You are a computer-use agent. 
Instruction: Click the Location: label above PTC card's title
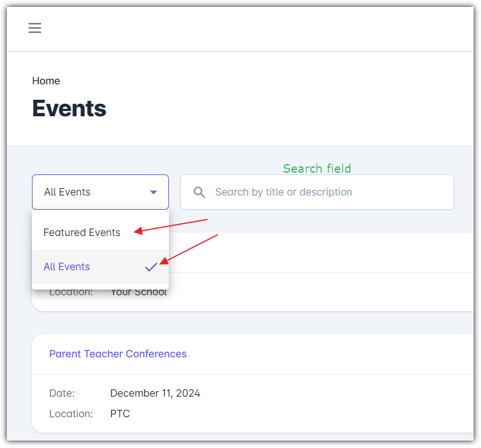point(71,292)
